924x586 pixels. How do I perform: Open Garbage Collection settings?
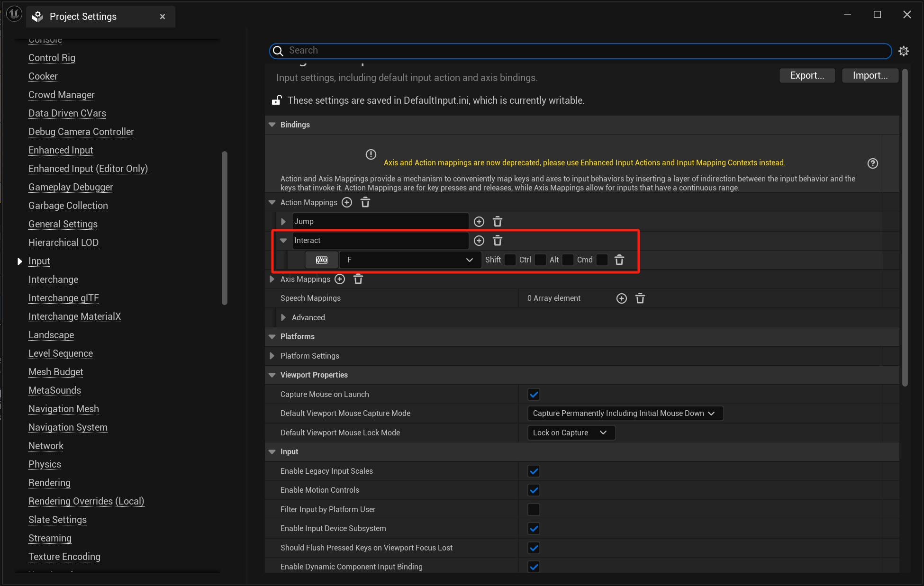68,206
